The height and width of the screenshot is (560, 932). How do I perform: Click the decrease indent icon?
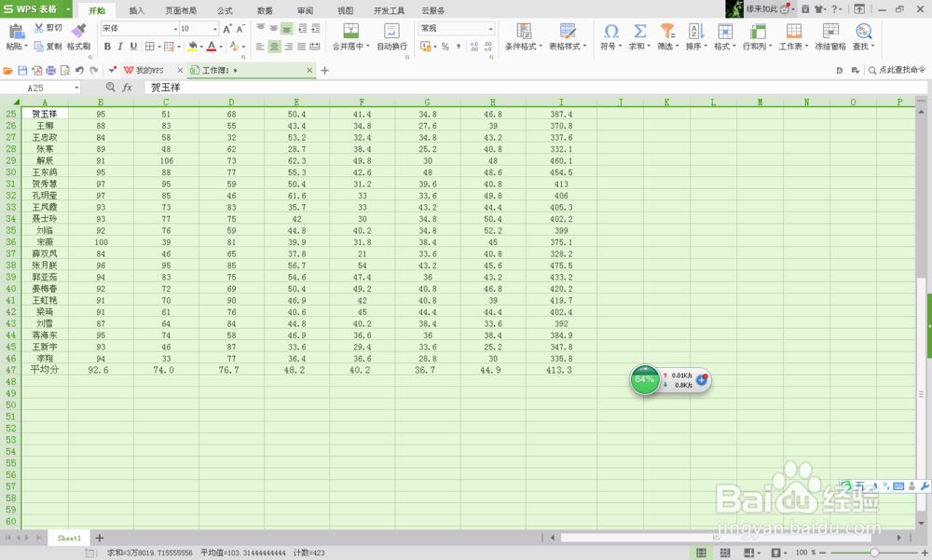303,28
